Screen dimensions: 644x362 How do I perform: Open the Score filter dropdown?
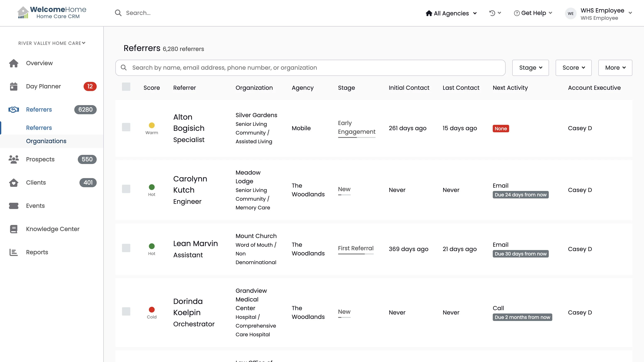click(x=573, y=68)
